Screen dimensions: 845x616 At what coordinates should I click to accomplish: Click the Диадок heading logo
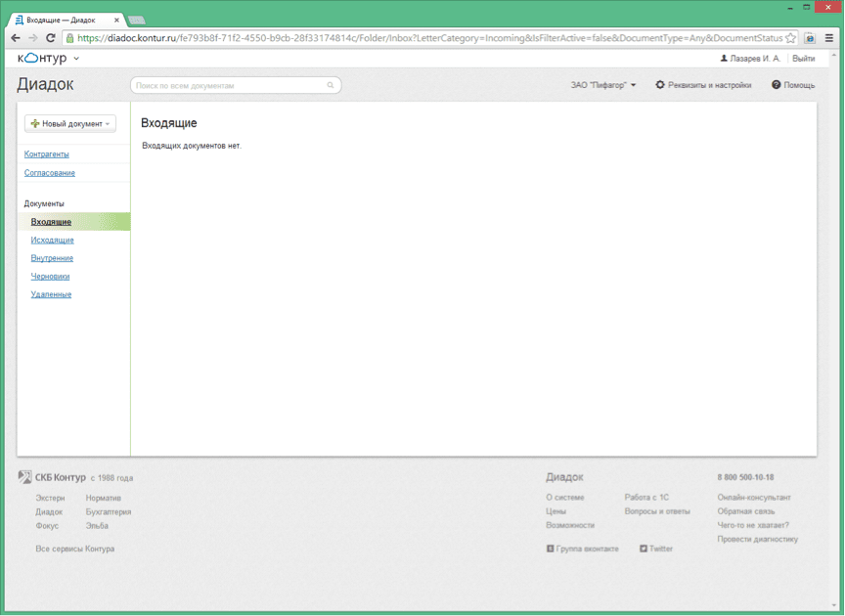(45, 84)
